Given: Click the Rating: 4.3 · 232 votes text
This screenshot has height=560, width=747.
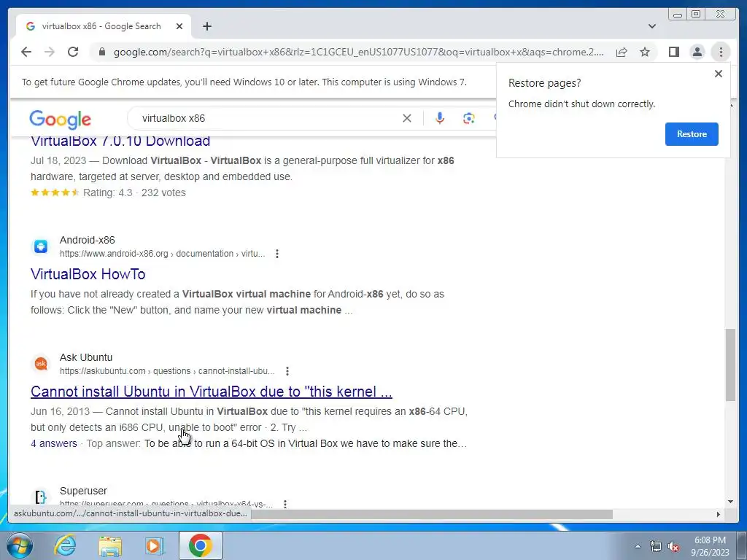Looking at the screenshot, I should click(134, 192).
